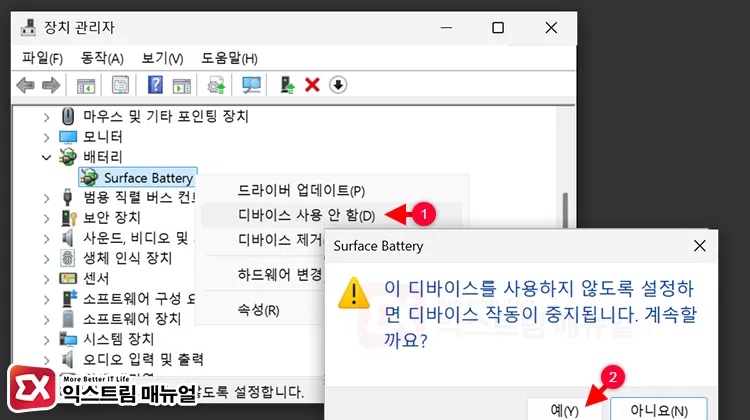
Task: Expand the 범용 직렬 버스 node
Action: pyautogui.click(x=46, y=198)
